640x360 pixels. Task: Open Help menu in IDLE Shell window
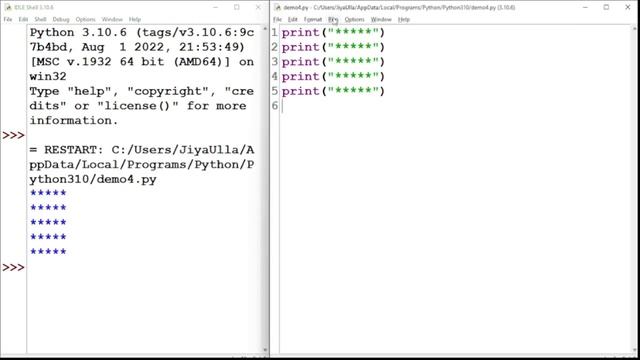click(135, 19)
